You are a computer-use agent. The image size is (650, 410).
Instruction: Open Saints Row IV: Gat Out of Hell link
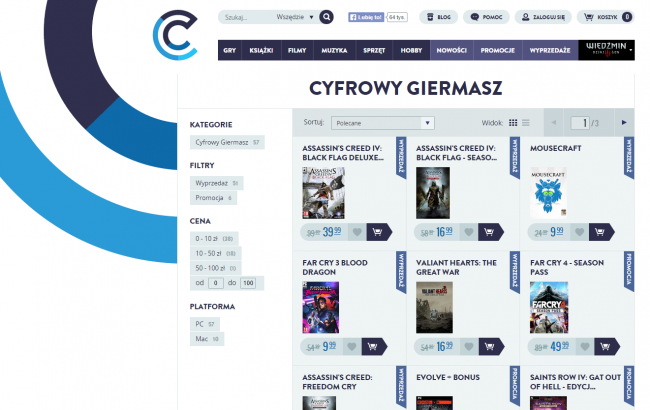pyautogui.click(x=575, y=382)
